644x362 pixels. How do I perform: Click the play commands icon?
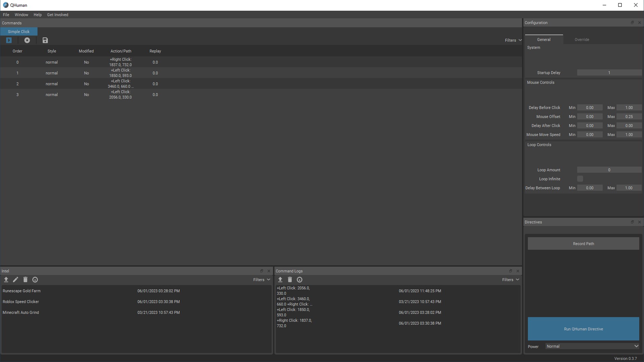click(x=9, y=40)
